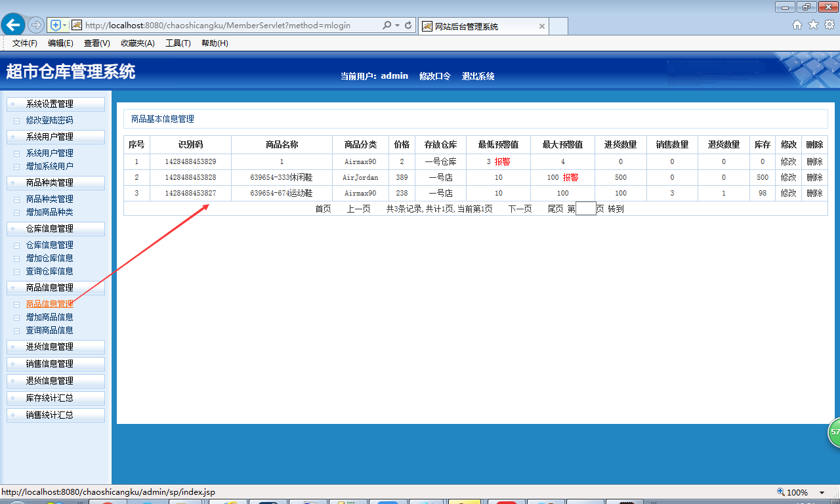Click 转到 to jump to page

coord(616,209)
